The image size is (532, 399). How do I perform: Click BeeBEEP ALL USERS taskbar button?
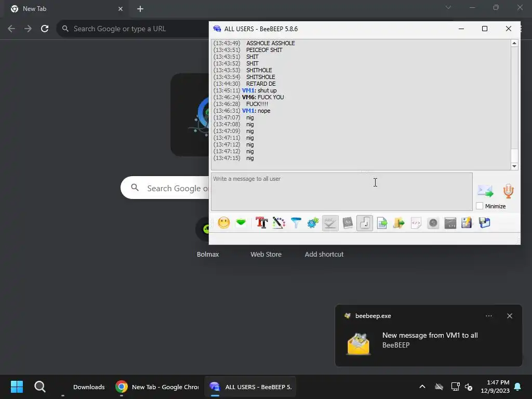[250, 387]
